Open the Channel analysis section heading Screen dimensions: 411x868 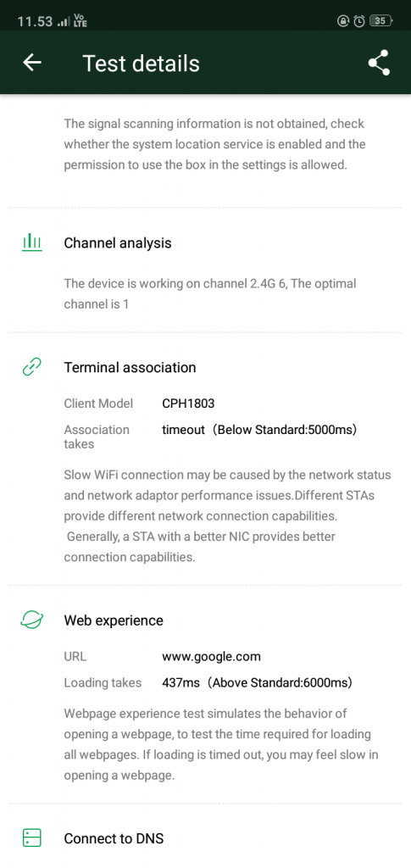(x=118, y=243)
